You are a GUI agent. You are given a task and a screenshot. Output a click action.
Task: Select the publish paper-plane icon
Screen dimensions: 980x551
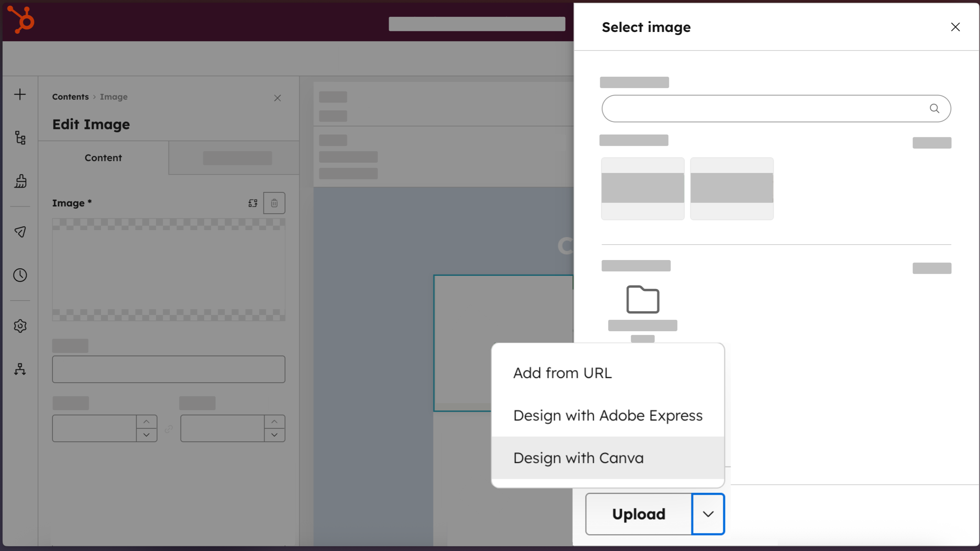(x=20, y=232)
